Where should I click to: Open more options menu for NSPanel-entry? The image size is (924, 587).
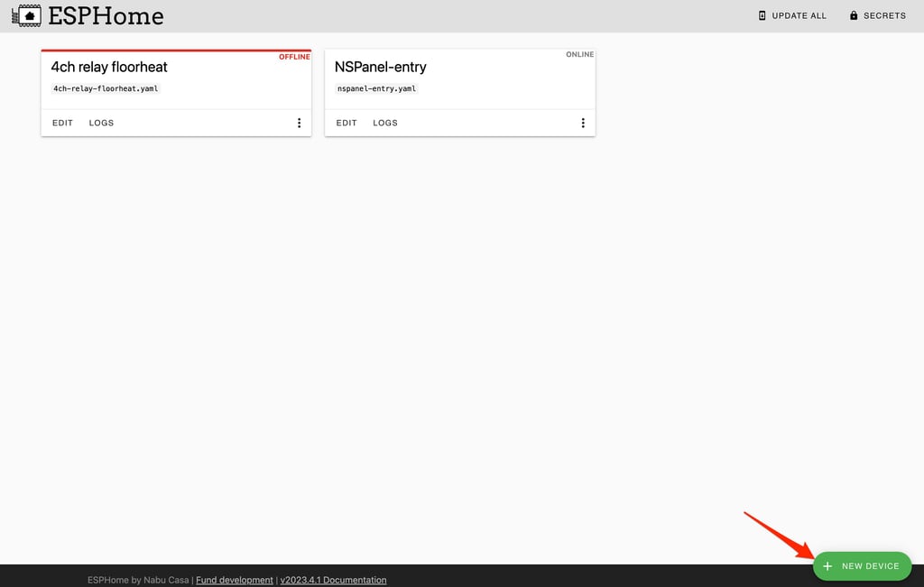(x=583, y=123)
